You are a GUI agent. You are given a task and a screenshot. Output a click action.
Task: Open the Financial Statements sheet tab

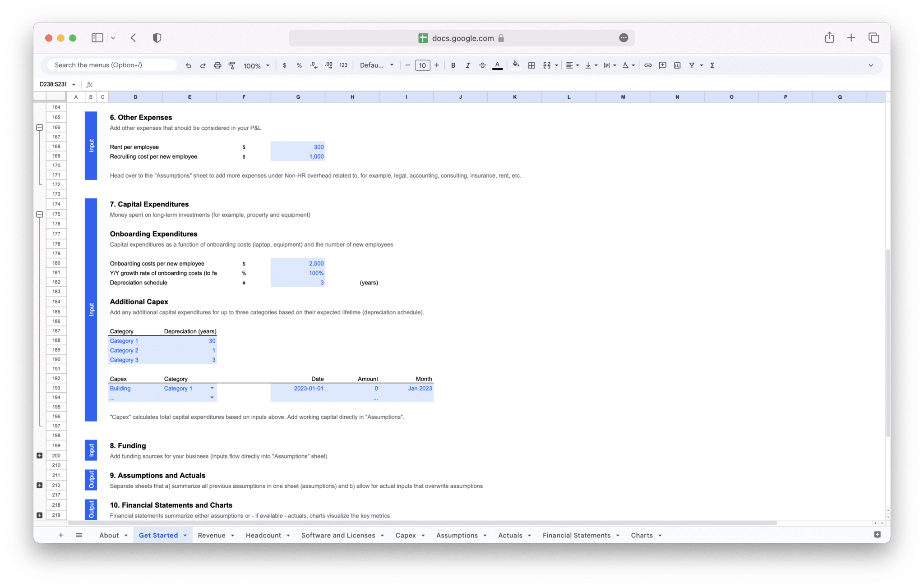click(x=577, y=535)
